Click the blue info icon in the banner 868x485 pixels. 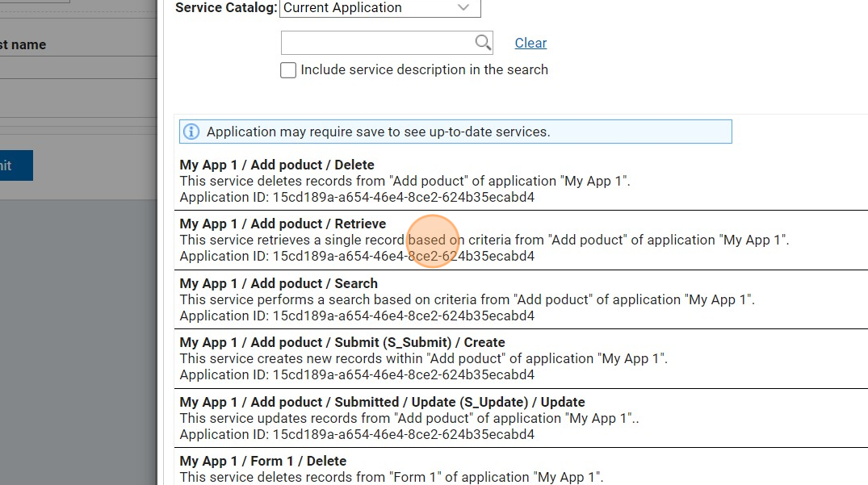(x=191, y=132)
